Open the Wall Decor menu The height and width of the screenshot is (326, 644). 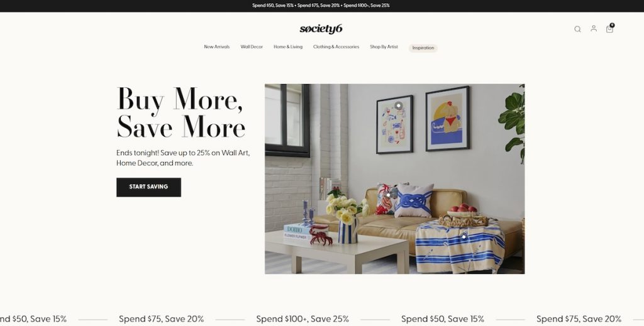tap(252, 46)
